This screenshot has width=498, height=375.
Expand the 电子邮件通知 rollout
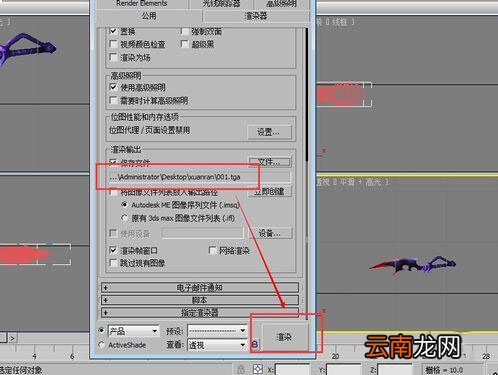200,288
